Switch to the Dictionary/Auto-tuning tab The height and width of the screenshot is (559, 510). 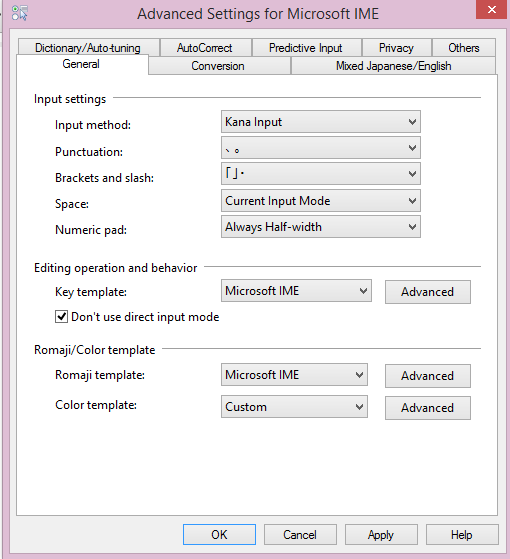coord(88,47)
